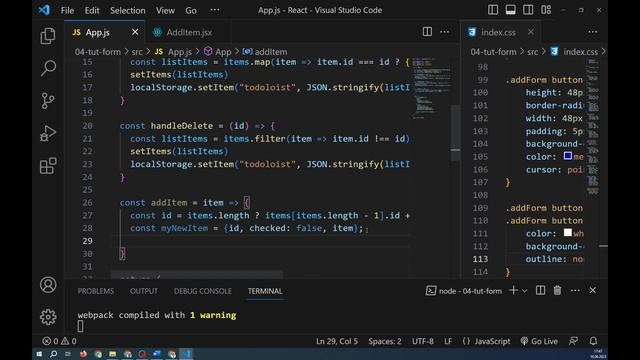Open the launch profile dropdown beside plus
This screenshot has width=640, height=360.
tap(525, 291)
